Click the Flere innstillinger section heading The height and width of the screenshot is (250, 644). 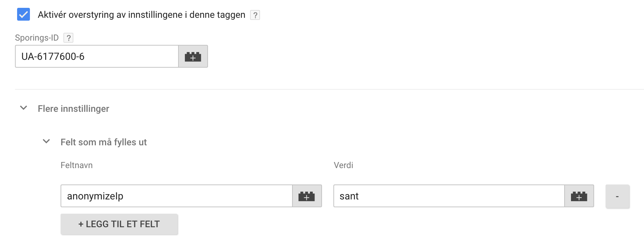(73, 109)
